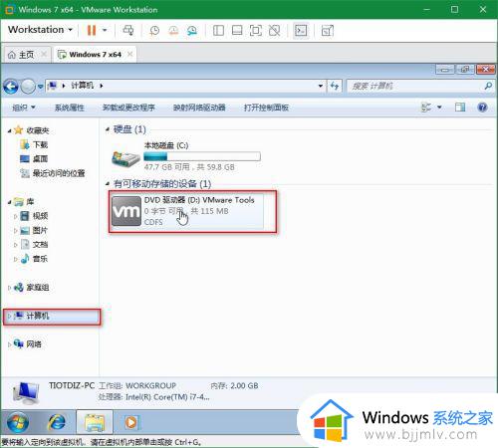Screen dimensions: 498x448
Task: Click the Explorer forward button
Action: (x=28, y=87)
